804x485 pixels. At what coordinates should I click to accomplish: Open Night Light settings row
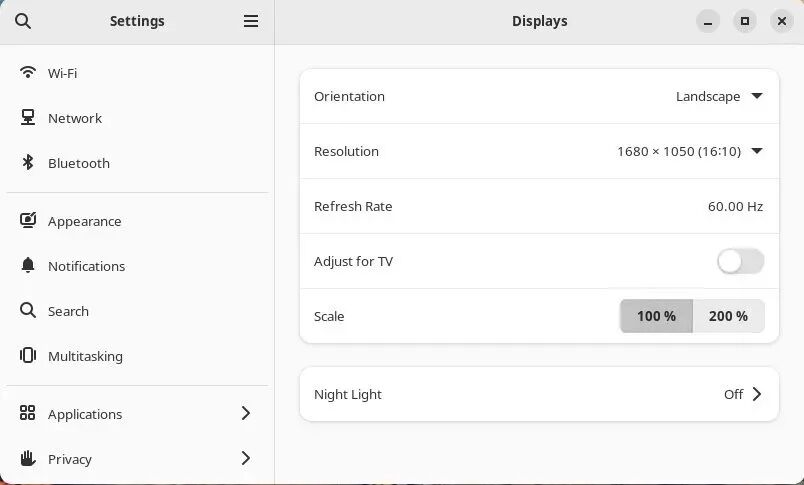click(539, 394)
